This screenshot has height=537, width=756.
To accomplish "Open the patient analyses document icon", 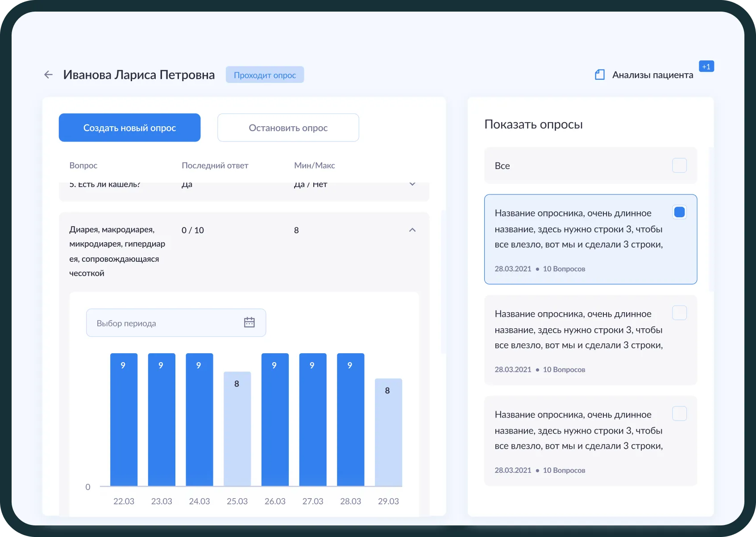I will tap(600, 74).
